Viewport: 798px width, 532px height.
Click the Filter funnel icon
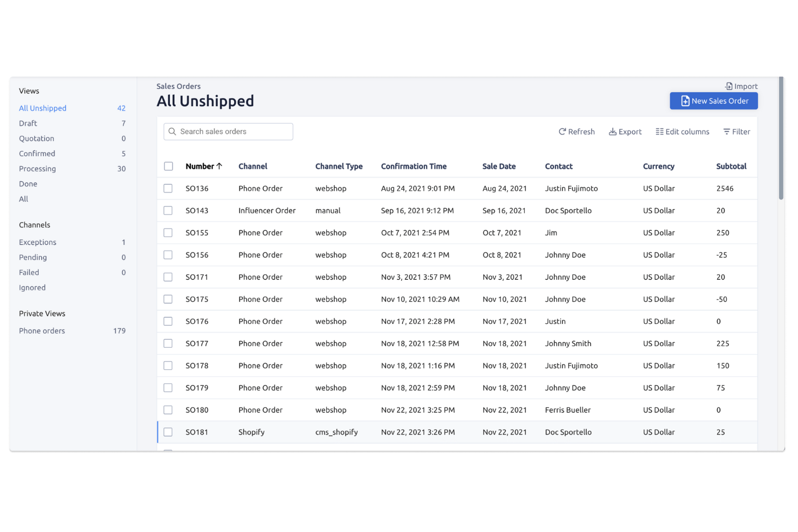(727, 131)
